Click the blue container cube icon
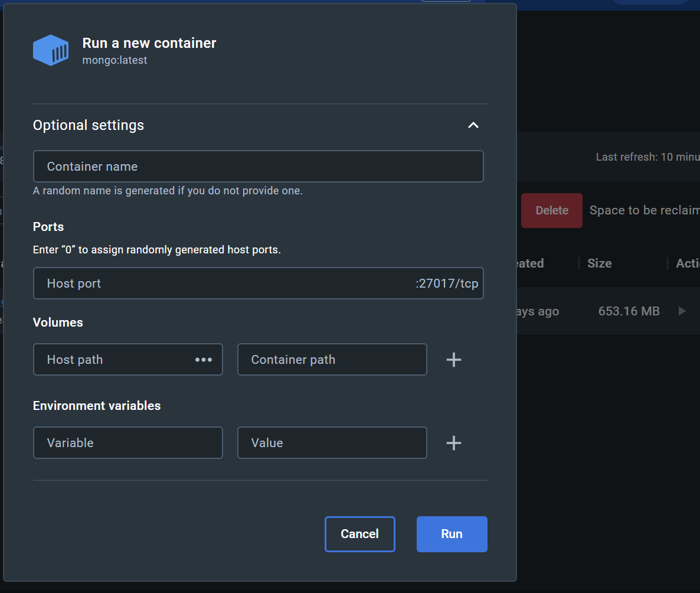 point(51,50)
